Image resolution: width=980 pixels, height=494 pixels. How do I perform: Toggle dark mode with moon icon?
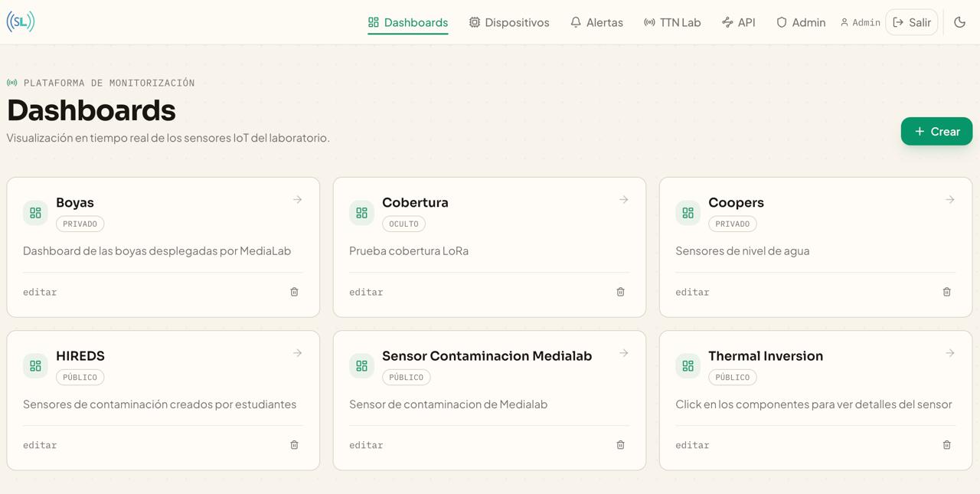pos(959,22)
